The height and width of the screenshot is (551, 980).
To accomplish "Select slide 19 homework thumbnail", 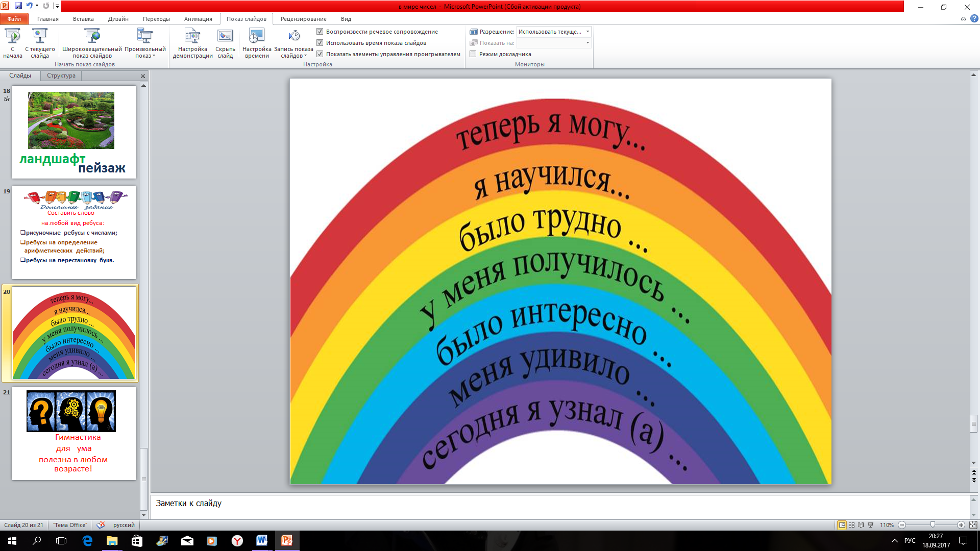I will pyautogui.click(x=74, y=232).
